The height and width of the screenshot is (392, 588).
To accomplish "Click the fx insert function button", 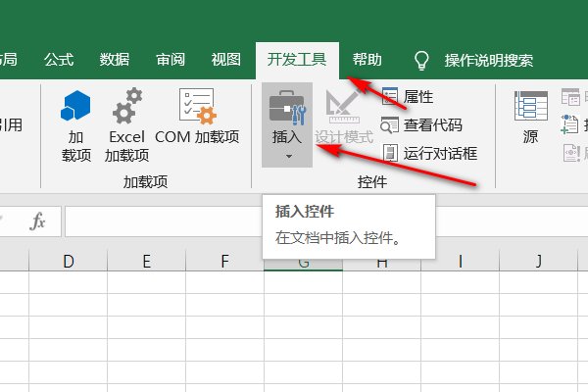I will [37, 220].
